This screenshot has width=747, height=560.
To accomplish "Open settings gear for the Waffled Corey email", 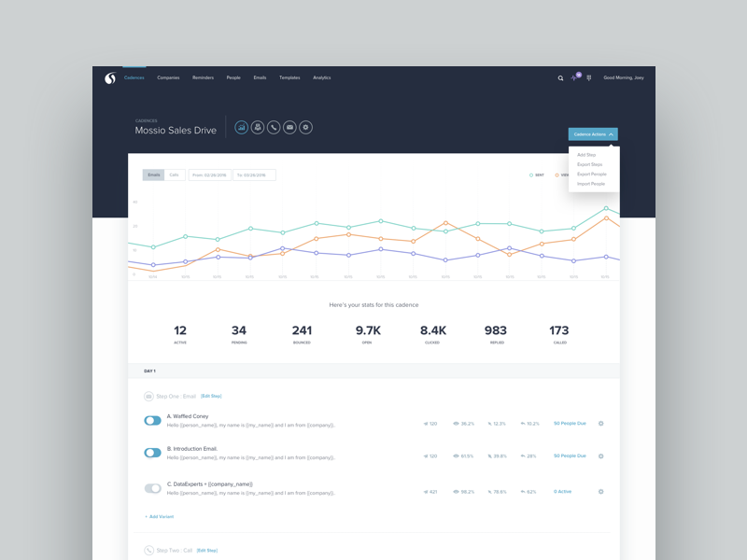I will 601,423.
